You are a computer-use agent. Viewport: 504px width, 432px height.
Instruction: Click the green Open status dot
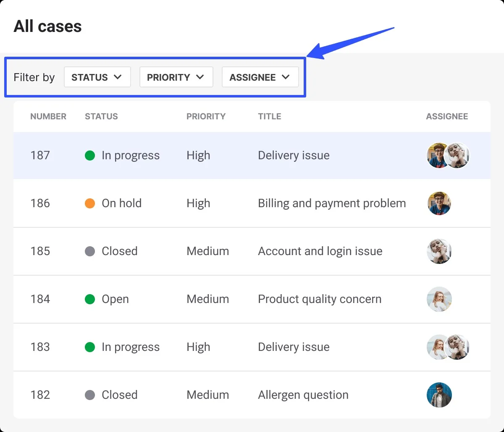click(90, 299)
